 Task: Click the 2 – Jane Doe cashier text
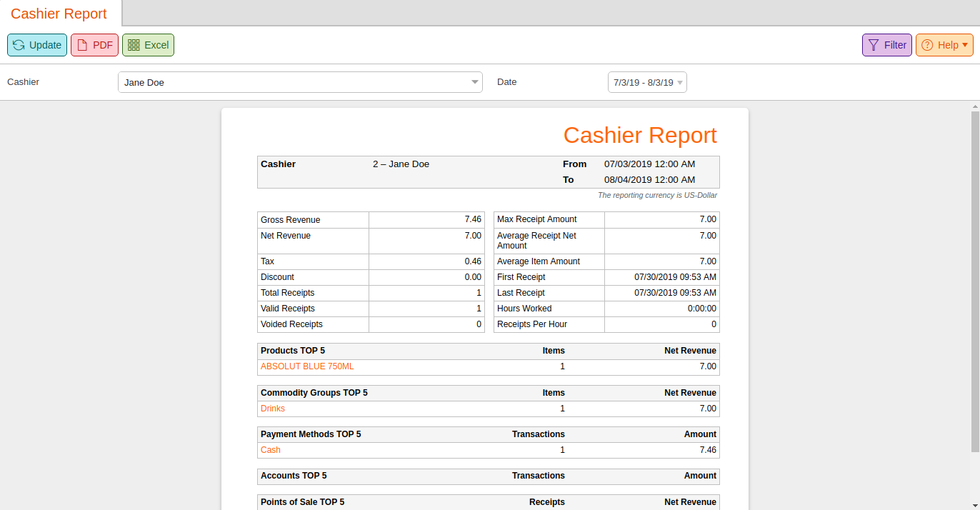(401, 164)
